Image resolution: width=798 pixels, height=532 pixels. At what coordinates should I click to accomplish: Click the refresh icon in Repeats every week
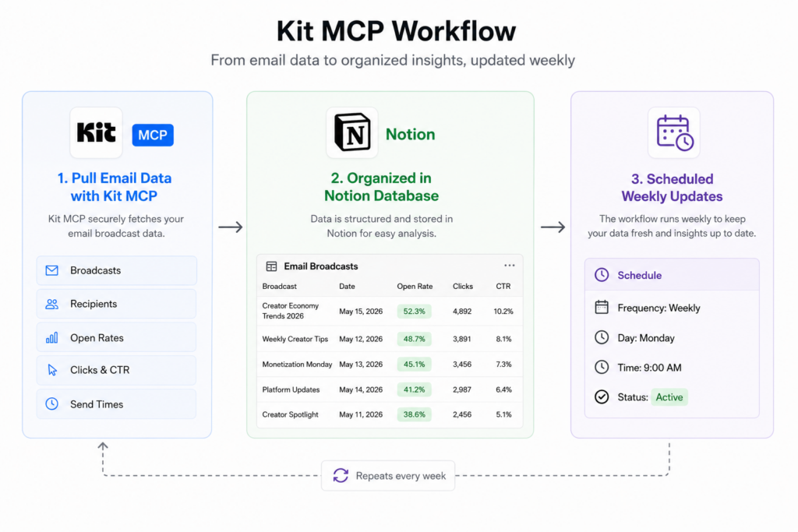(x=341, y=476)
